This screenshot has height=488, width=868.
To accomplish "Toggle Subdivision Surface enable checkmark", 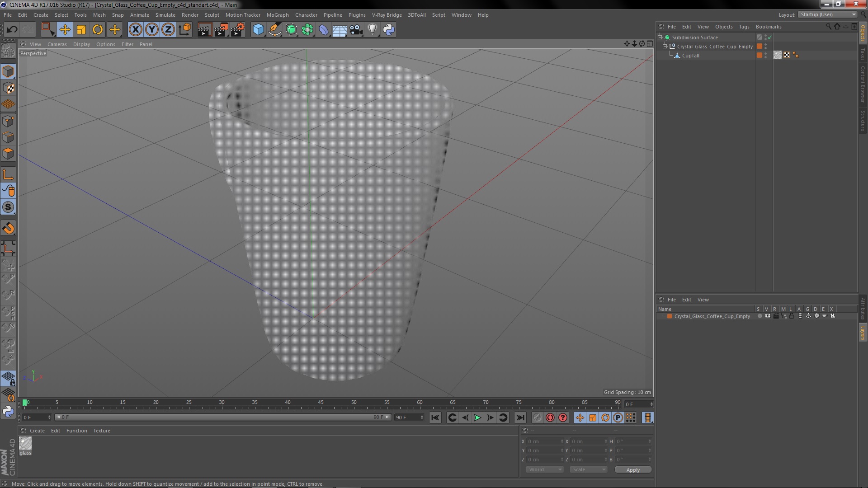I will pos(770,38).
